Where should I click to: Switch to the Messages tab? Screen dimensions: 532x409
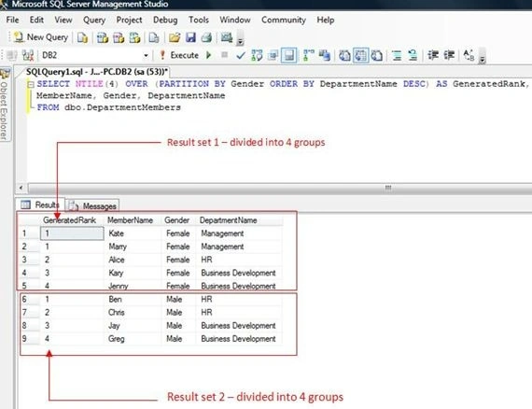click(x=92, y=205)
